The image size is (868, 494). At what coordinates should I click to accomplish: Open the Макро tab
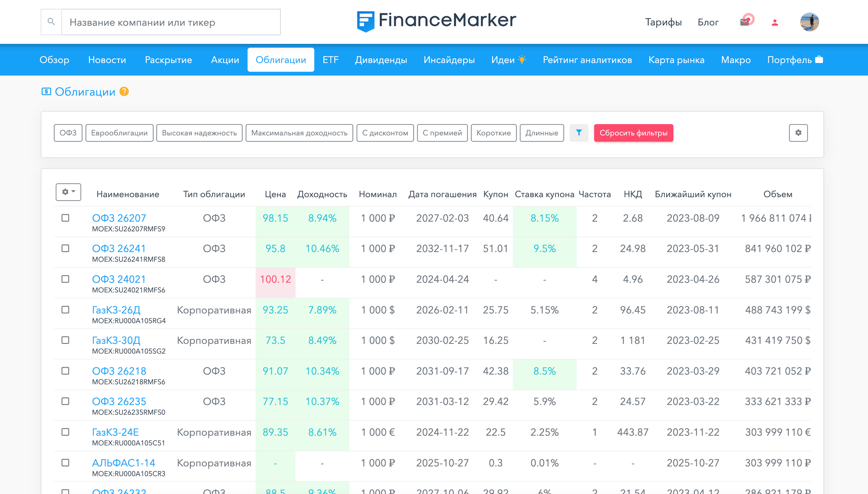(736, 60)
